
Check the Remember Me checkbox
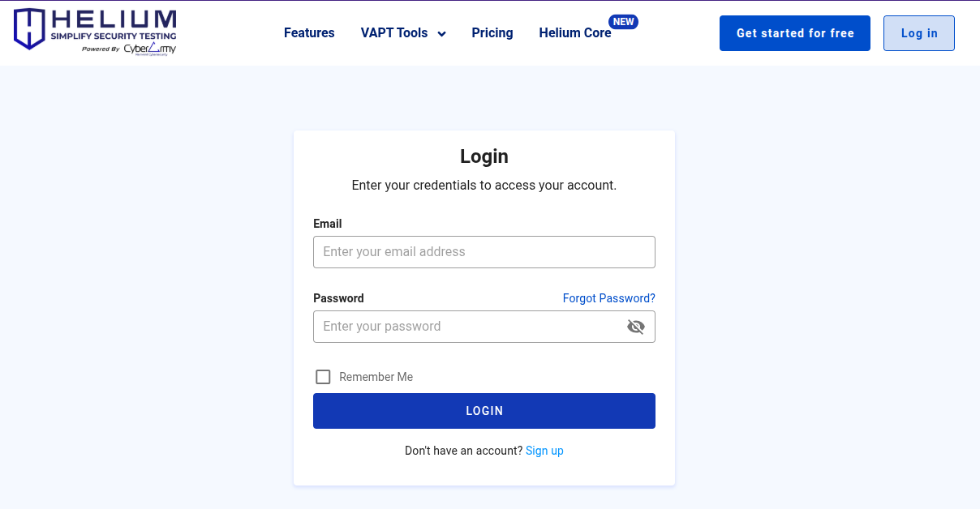pos(323,377)
